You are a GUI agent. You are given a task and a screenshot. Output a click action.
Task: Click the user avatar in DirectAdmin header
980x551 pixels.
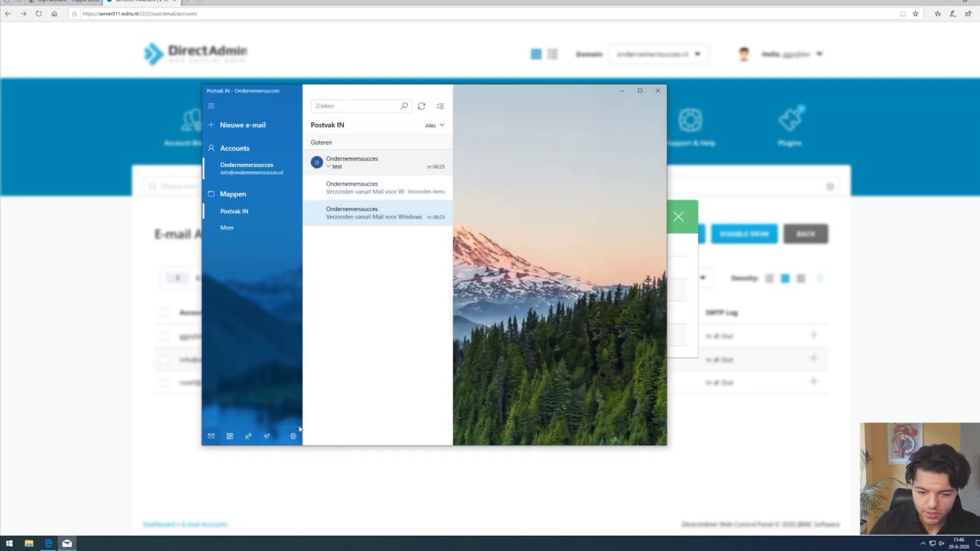click(743, 54)
